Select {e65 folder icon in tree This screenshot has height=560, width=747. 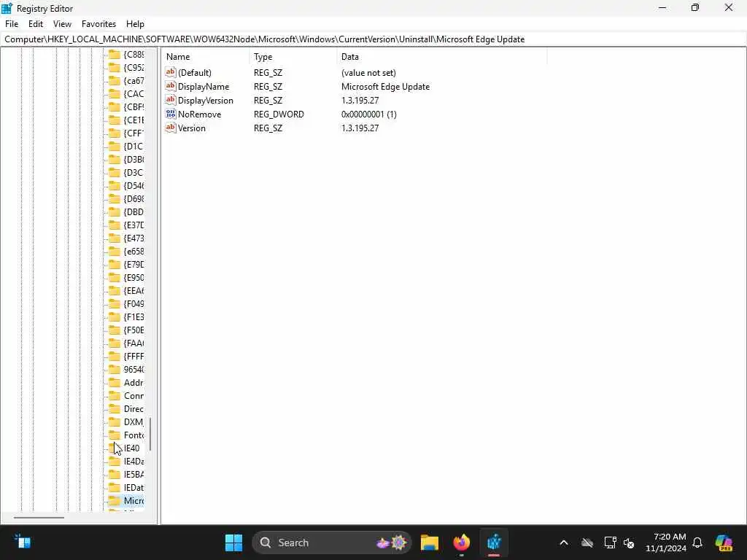(x=115, y=252)
